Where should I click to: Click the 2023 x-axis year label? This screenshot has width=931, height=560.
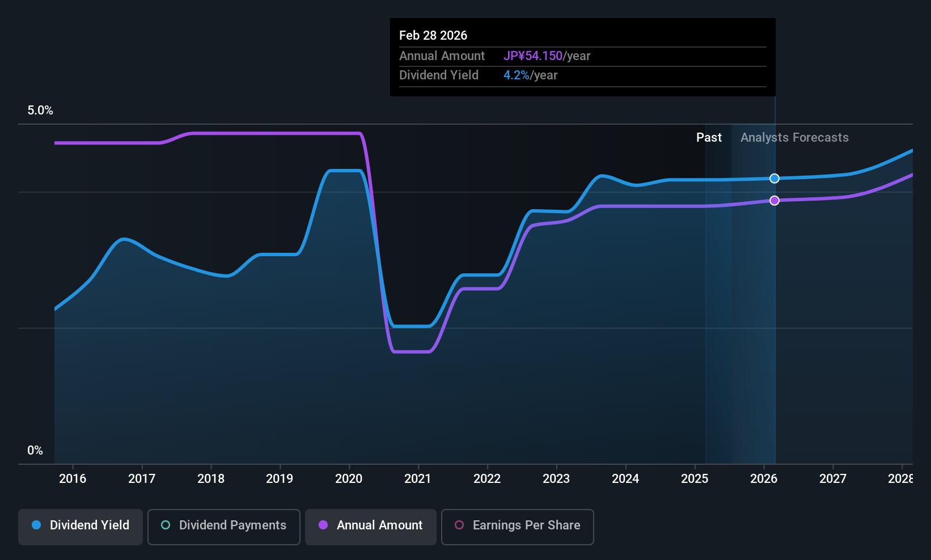tap(556, 479)
